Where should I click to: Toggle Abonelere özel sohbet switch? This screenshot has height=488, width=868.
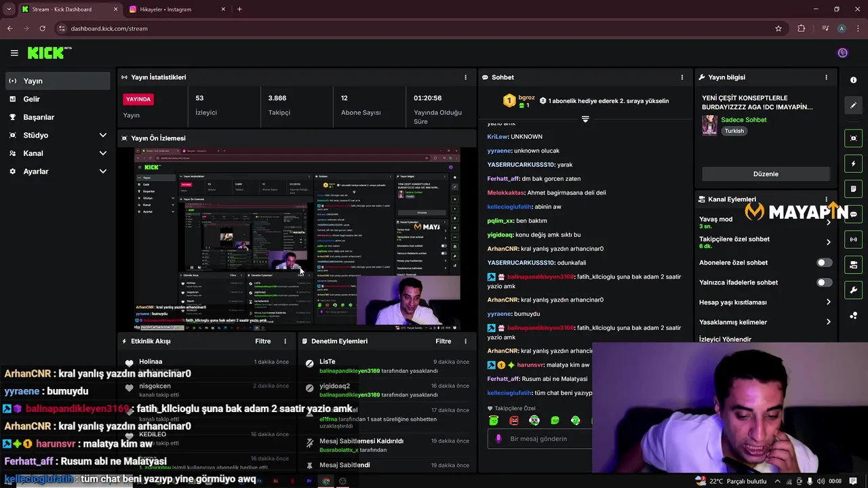coord(824,262)
